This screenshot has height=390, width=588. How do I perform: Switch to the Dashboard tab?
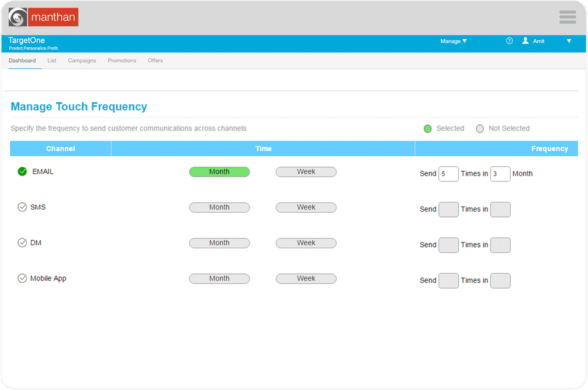pyautogui.click(x=22, y=61)
